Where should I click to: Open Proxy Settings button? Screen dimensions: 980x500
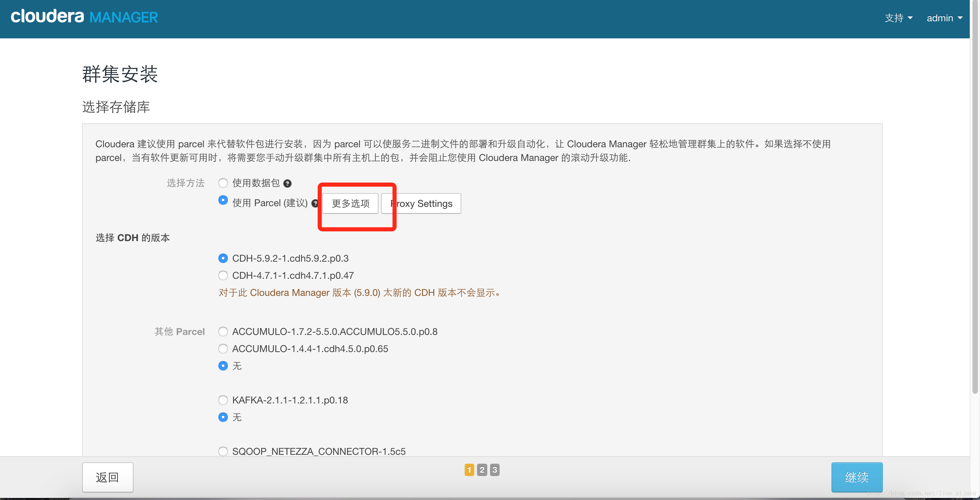(x=421, y=203)
